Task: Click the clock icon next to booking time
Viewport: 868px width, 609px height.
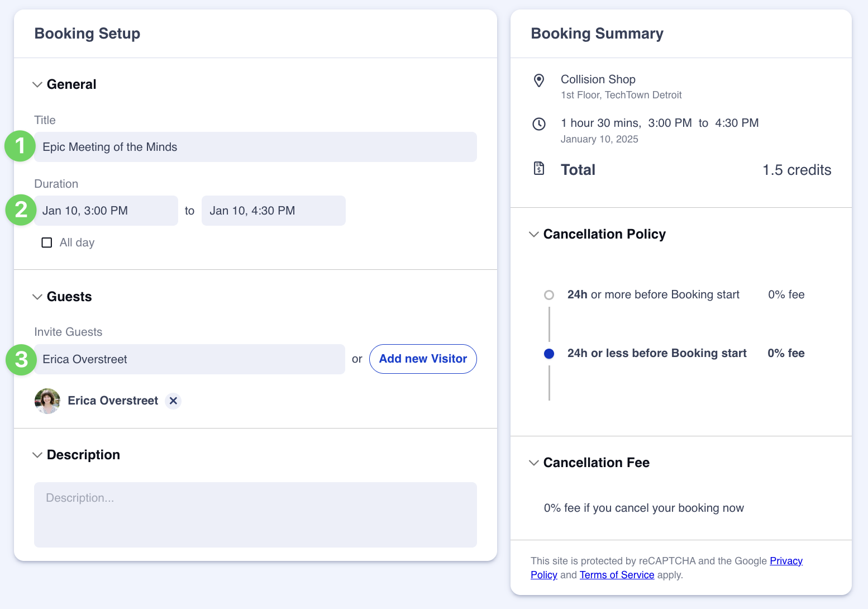Action: click(x=539, y=124)
